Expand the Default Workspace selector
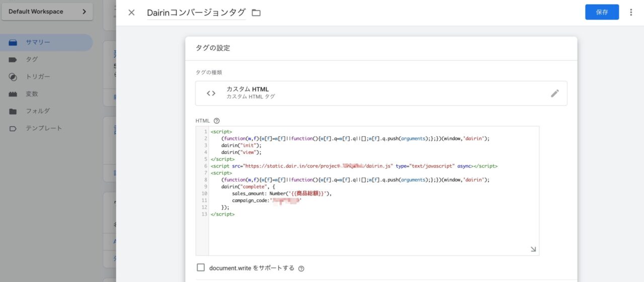This screenshot has height=282, width=644. (x=47, y=12)
